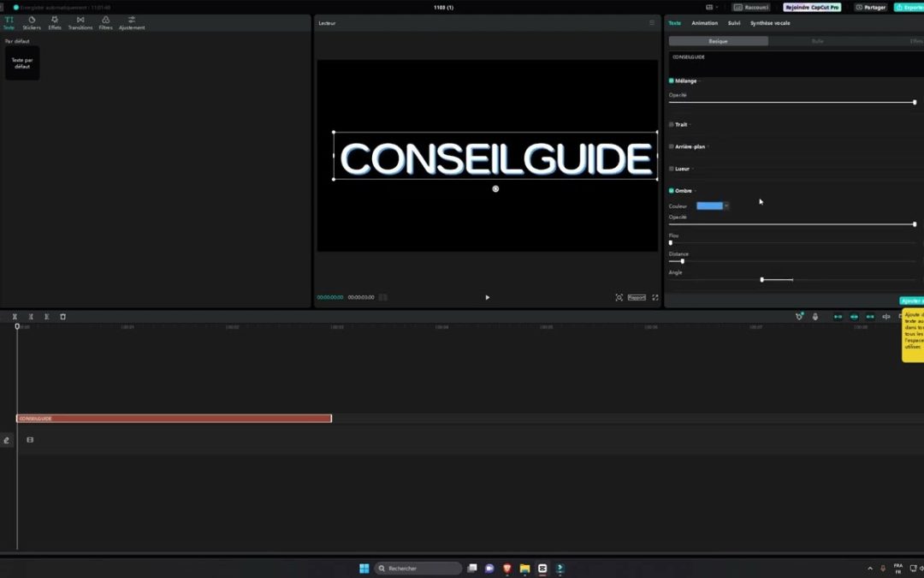Viewport: 924px width, 578px height.
Task: Click the Flou slider handle
Action: 671,242
